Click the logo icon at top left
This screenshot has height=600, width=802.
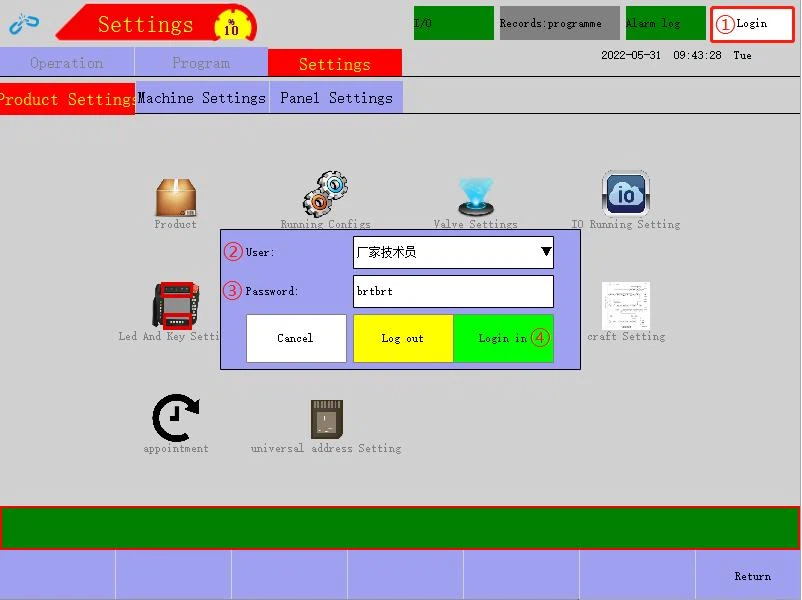pos(24,24)
